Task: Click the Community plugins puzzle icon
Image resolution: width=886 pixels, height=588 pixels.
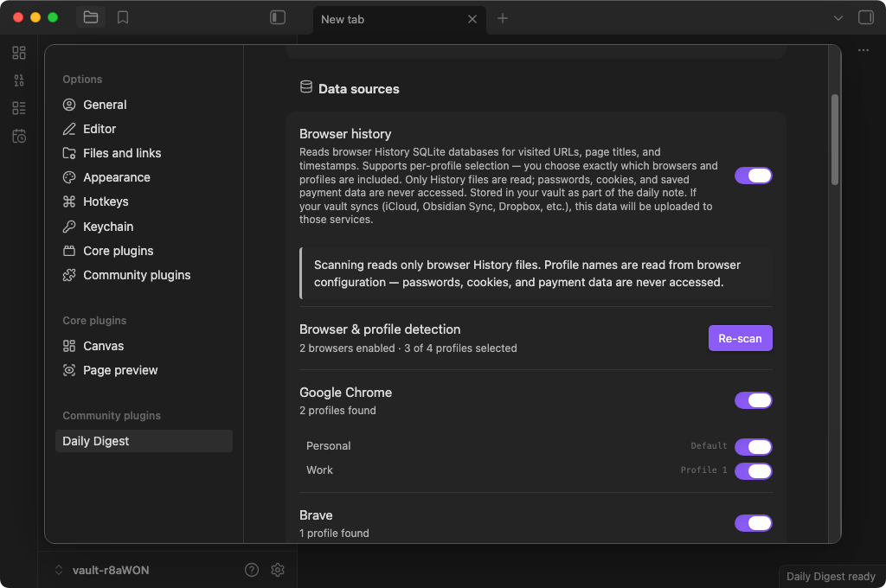Action: [x=69, y=275]
